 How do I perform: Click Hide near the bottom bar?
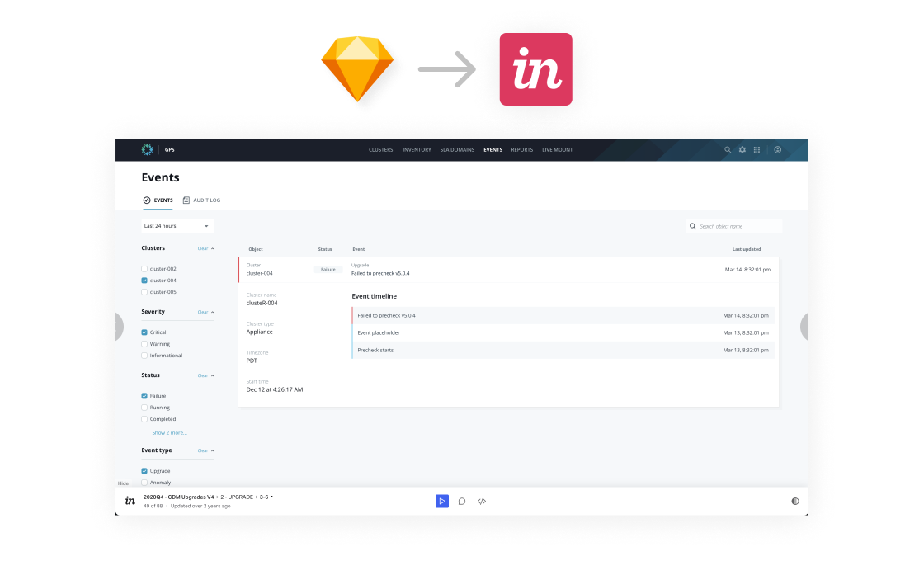[x=123, y=483]
